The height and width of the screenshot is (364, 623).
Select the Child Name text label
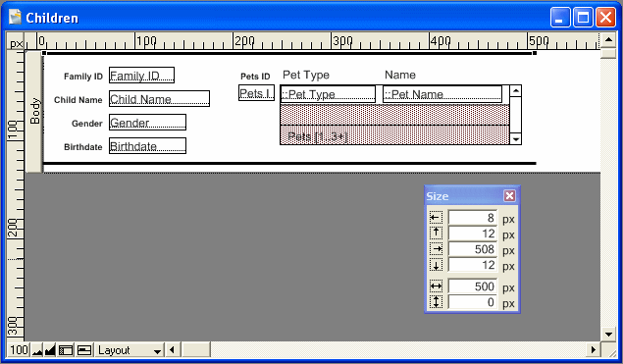point(78,100)
